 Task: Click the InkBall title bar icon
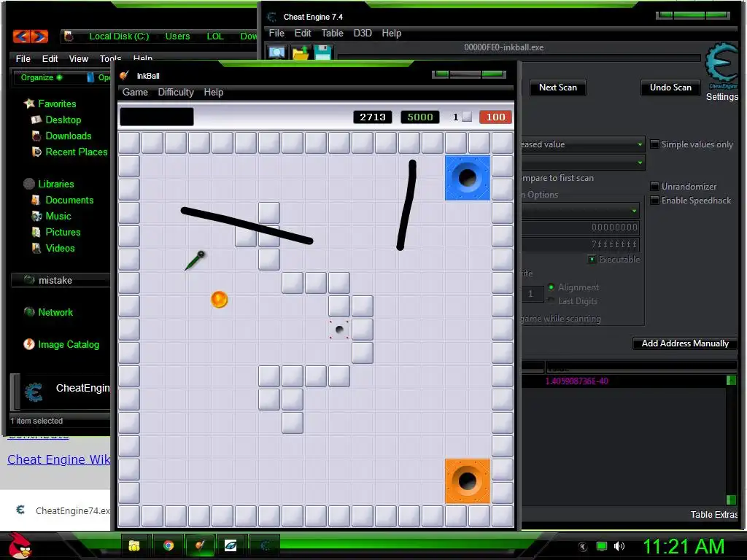124,76
